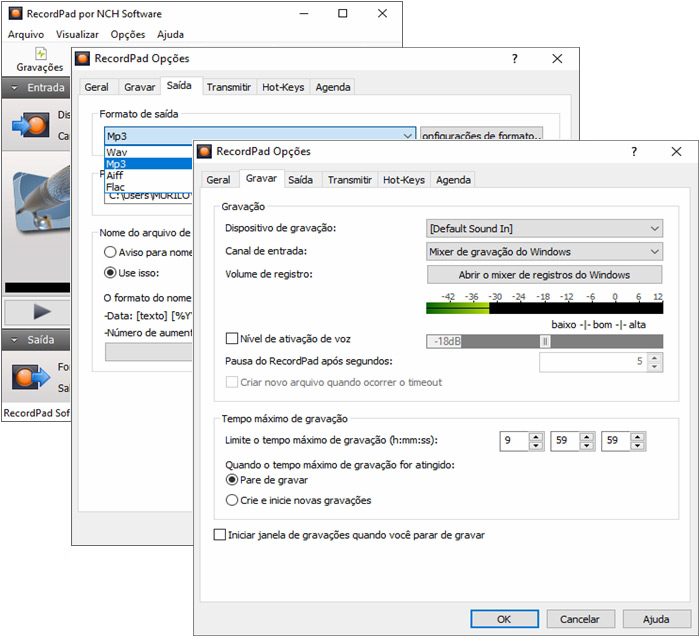700x637 pixels.
Task: Open the Gravações toolbar icon in main window
Action: click(x=40, y=60)
